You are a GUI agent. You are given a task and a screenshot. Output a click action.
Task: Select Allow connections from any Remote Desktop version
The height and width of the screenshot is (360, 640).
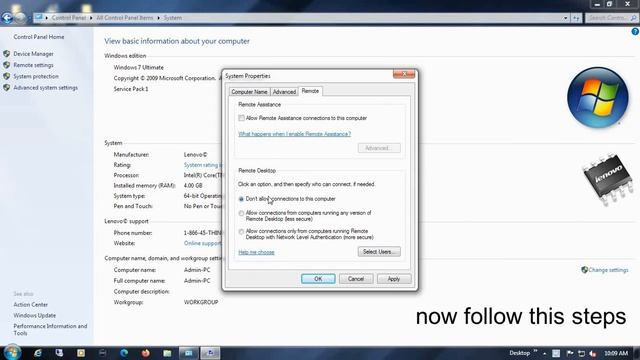[241, 213]
